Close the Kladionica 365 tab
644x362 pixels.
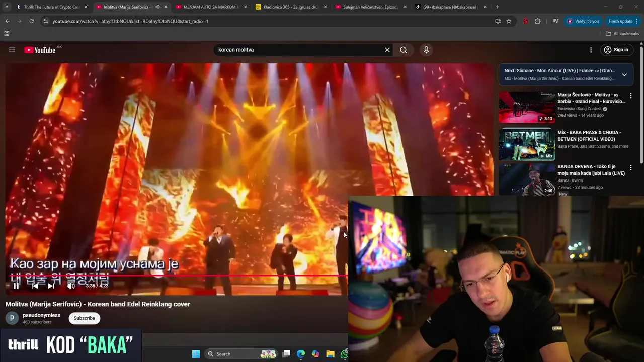pos(326,7)
